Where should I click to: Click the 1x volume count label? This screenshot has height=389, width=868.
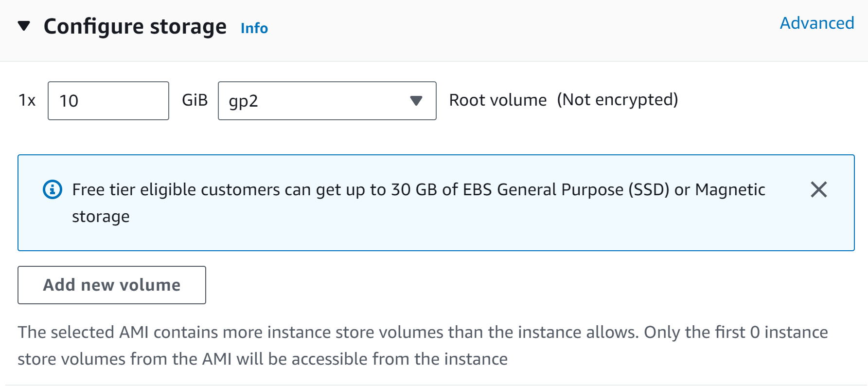[27, 100]
